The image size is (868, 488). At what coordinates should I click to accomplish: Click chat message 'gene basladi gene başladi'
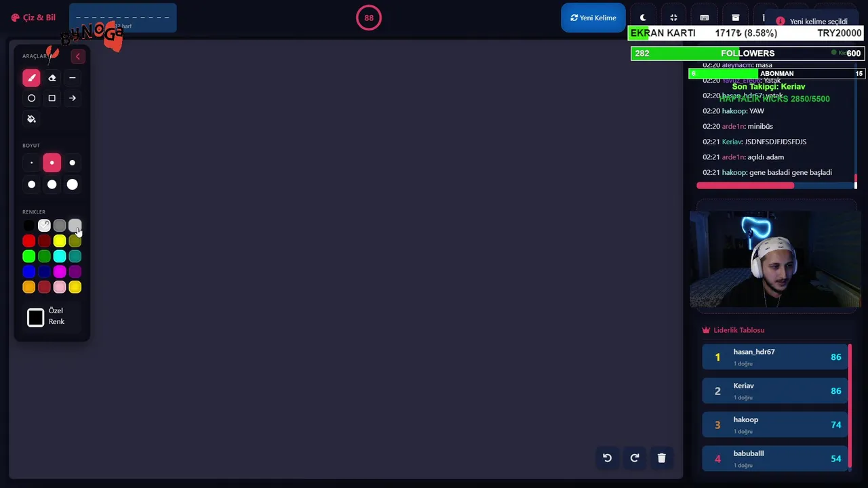tap(790, 172)
